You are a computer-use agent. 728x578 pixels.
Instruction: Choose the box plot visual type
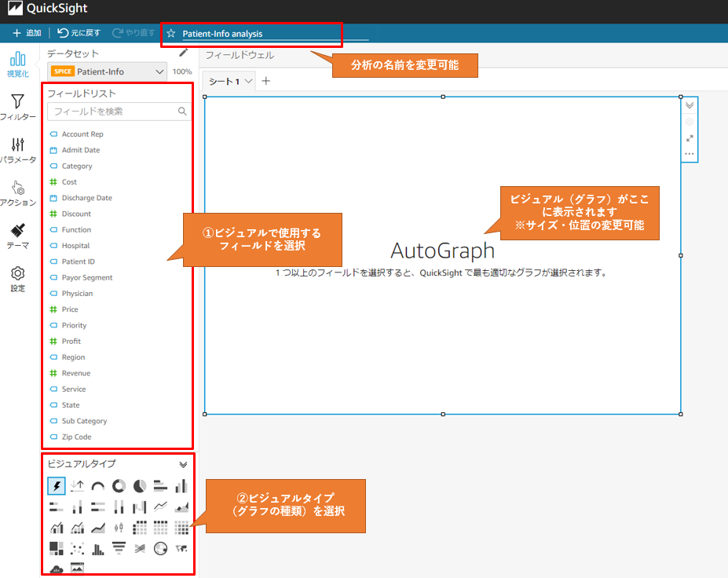pyautogui.click(x=119, y=528)
